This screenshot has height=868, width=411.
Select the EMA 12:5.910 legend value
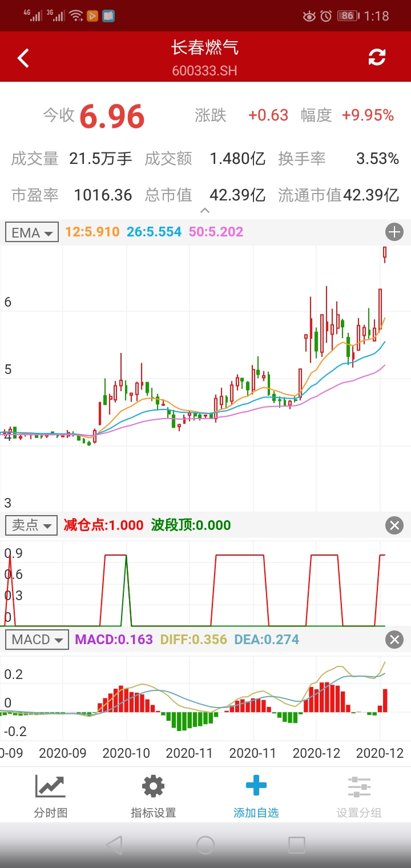92,232
